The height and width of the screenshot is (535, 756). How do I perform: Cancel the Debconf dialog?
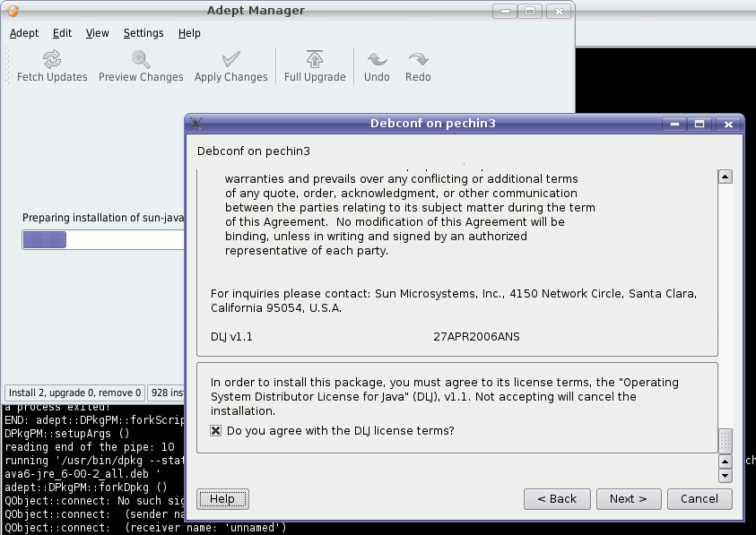coord(700,499)
